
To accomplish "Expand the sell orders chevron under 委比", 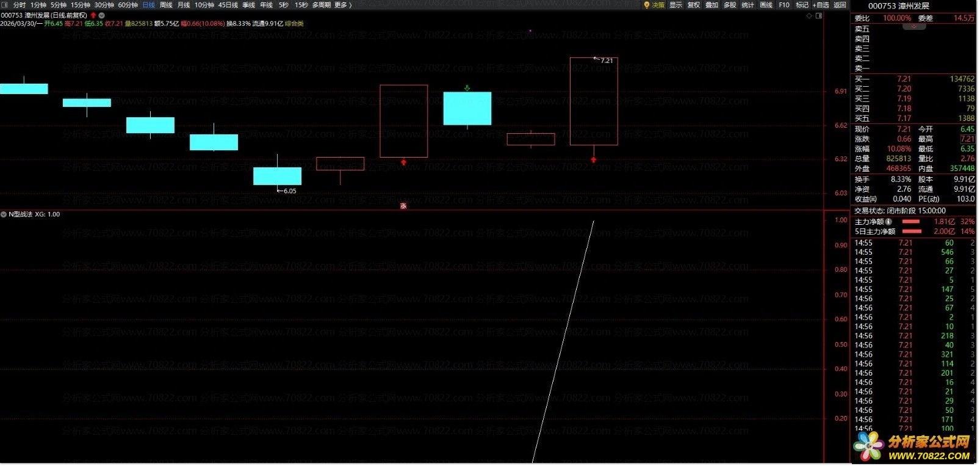I will click(913, 27).
